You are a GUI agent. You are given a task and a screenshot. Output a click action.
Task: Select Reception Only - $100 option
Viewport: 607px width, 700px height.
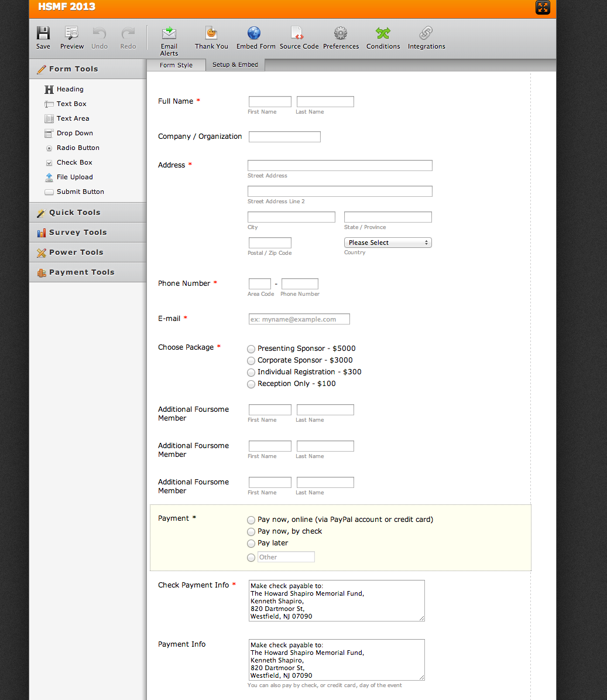(x=251, y=384)
